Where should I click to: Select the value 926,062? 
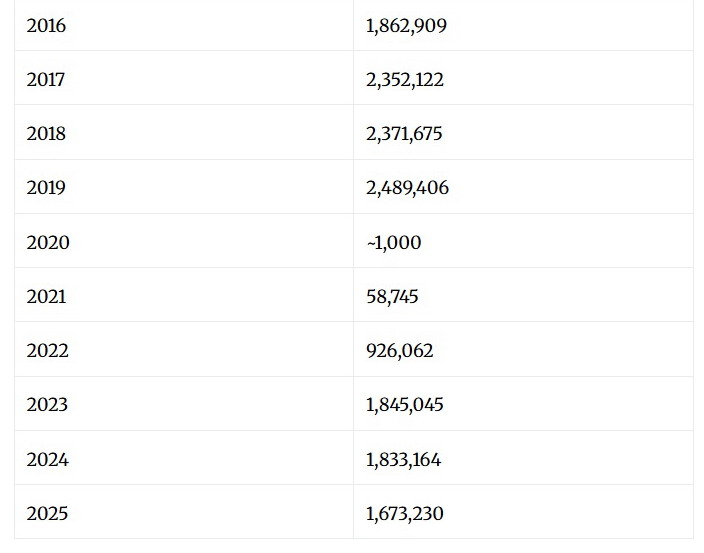pos(400,351)
